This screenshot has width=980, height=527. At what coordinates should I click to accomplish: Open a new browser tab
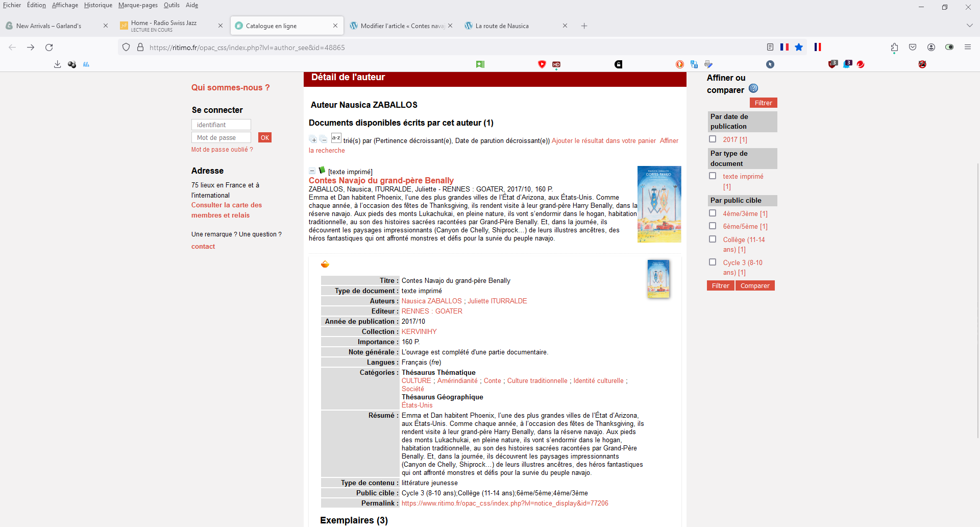[584, 26]
